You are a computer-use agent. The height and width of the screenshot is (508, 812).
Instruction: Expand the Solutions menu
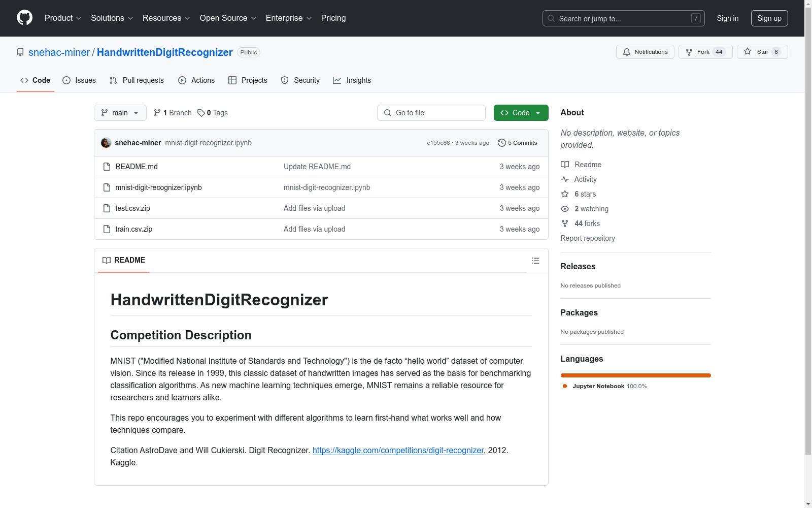coord(112,18)
